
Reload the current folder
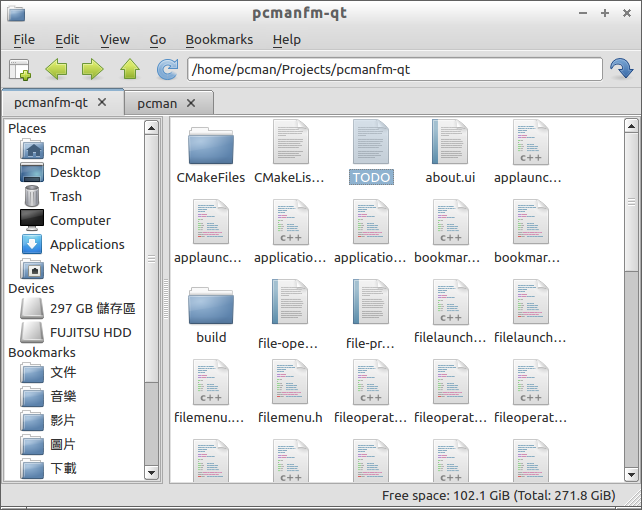pyautogui.click(x=167, y=69)
